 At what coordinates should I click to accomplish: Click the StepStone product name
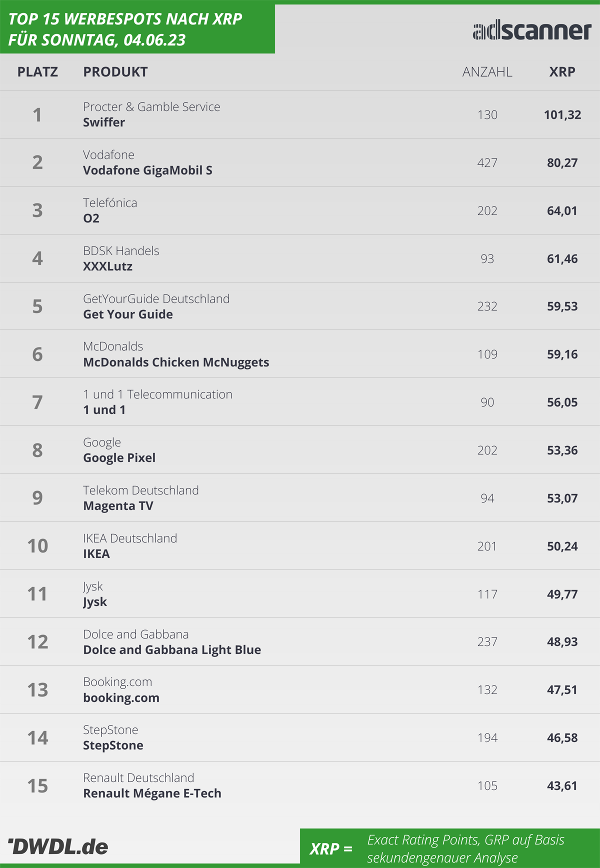pyautogui.click(x=113, y=745)
